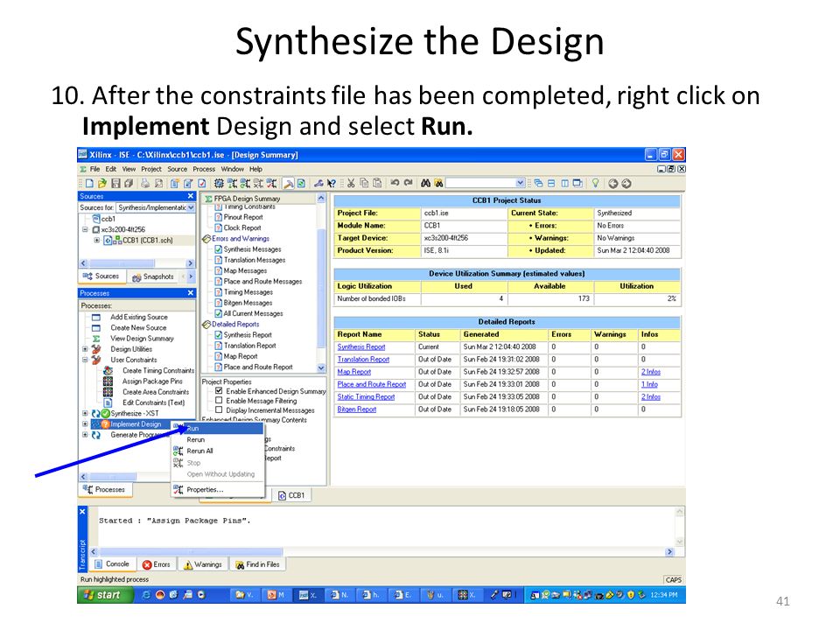Click the Redo toolbar icon
Screen dimensions: 840x630
tap(409, 183)
